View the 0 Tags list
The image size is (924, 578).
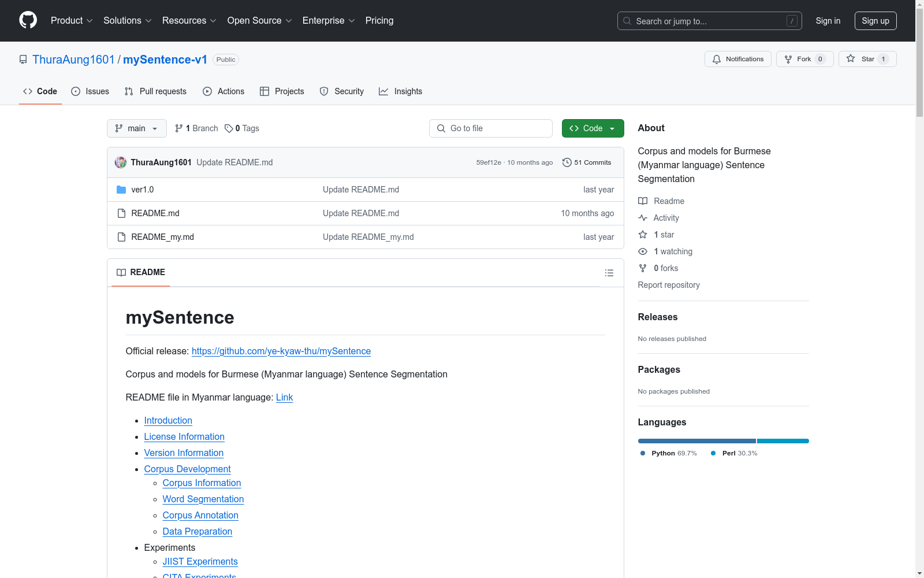tap(242, 128)
